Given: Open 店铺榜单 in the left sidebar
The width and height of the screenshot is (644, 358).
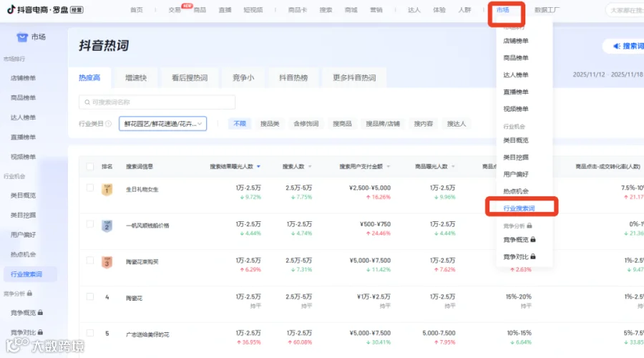Looking at the screenshot, I should click(24, 78).
